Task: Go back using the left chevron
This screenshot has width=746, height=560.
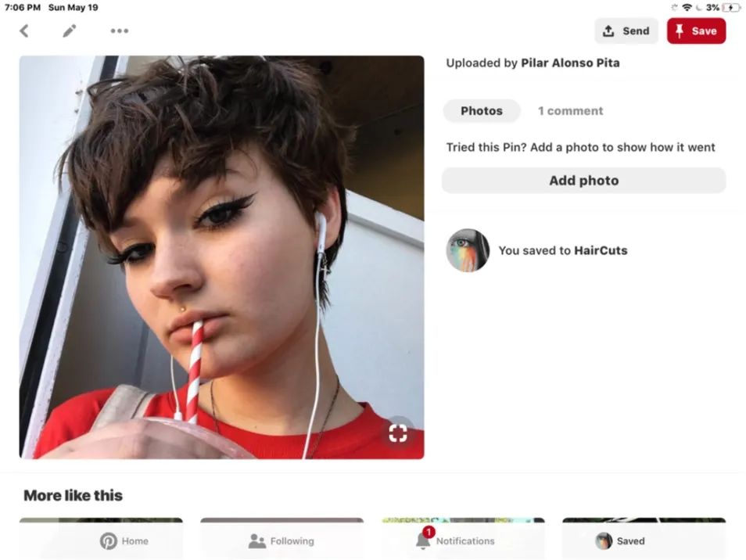Action: click(x=24, y=31)
